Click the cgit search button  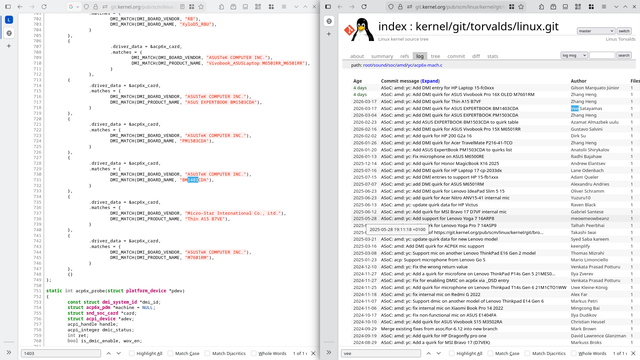click(624, 55)
